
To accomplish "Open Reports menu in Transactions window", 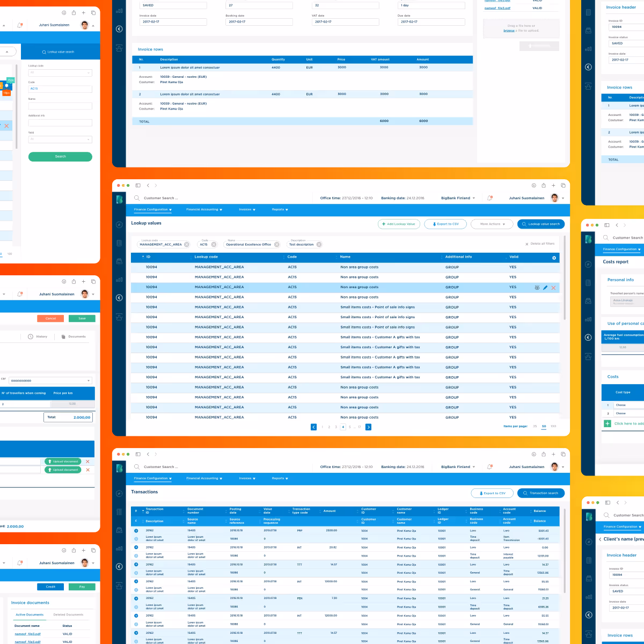I will point(280,478).
